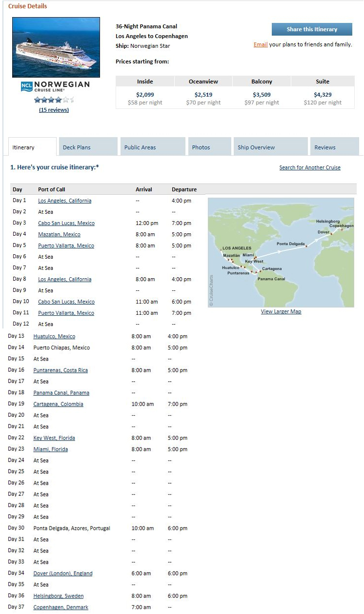Click $120 per night text
This screenshot has width=364, height=614.
(x=323, y=102)
